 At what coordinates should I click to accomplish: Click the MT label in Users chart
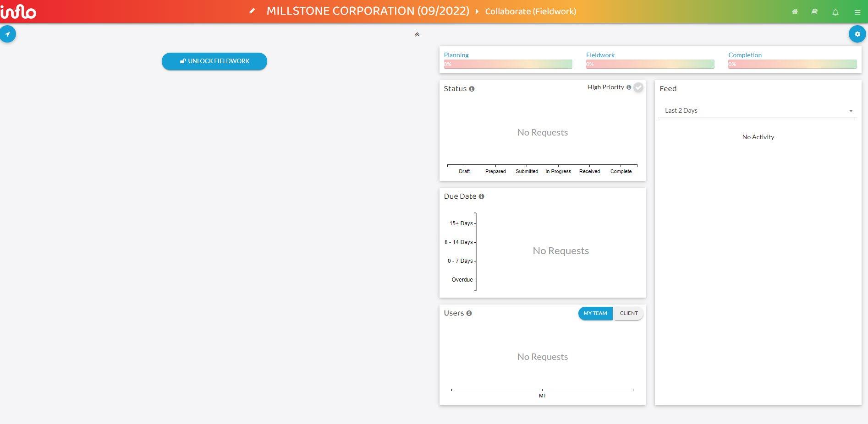[x=543, y=396]
